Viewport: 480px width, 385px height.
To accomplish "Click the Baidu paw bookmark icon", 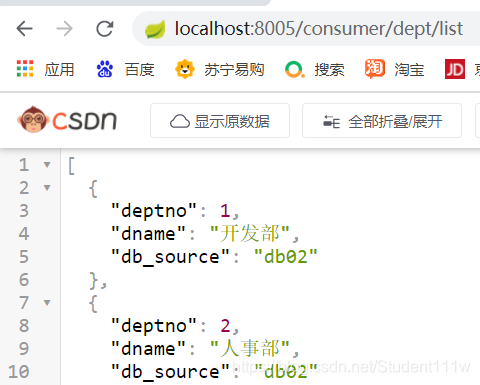I will pos(105,69).
